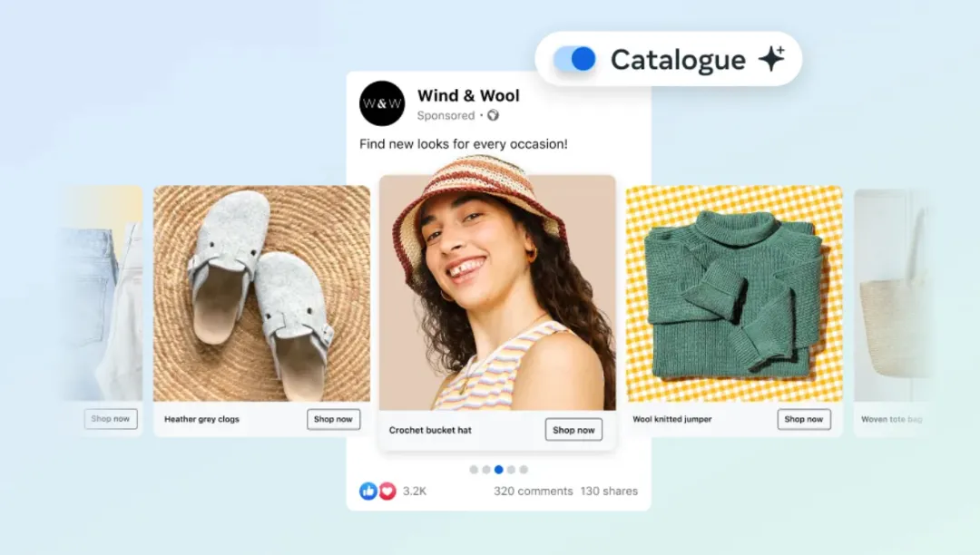Select the first carousel dot
980x555 pixels.
[x=474, y=470]
